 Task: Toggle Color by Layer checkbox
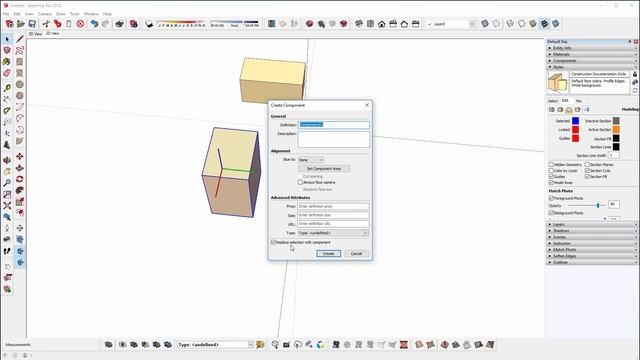point(551,171)
